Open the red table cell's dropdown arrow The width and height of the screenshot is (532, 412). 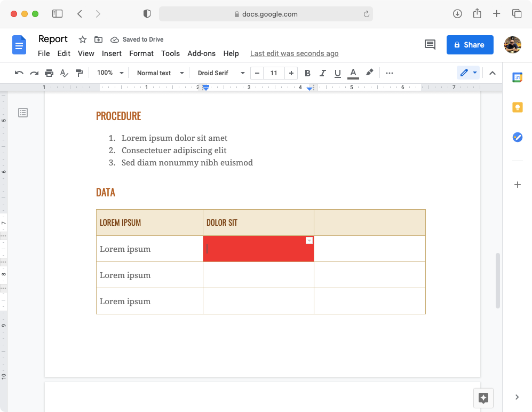[309, 241]
